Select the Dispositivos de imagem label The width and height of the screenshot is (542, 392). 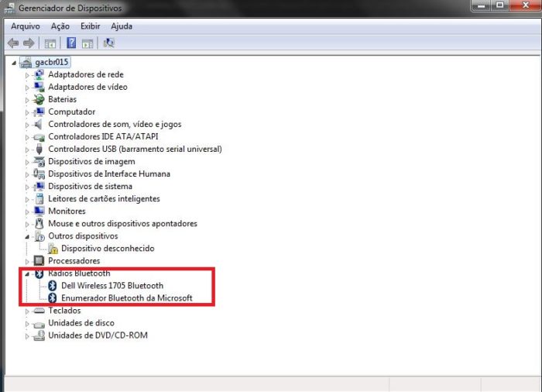coord(91,162)
